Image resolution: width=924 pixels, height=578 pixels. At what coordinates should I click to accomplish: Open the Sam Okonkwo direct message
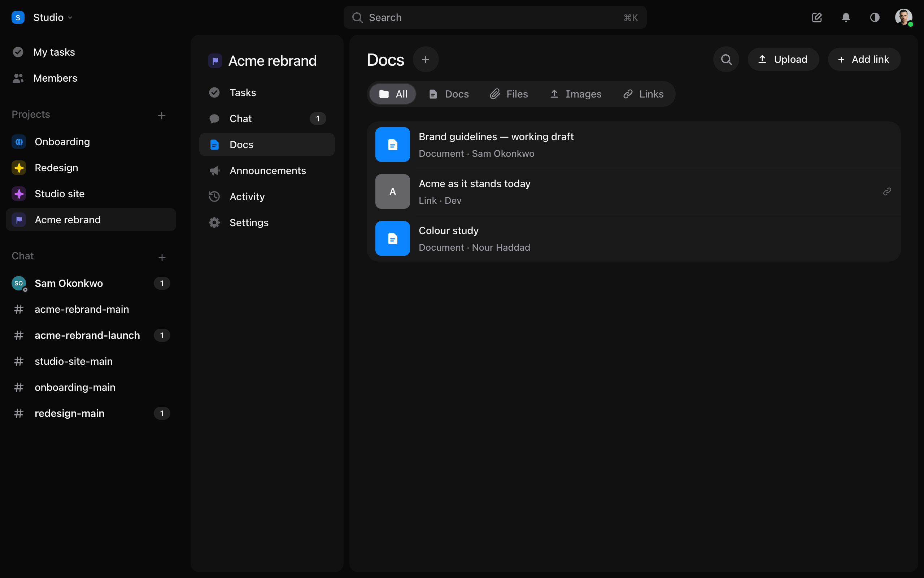[x=91, y=283]
